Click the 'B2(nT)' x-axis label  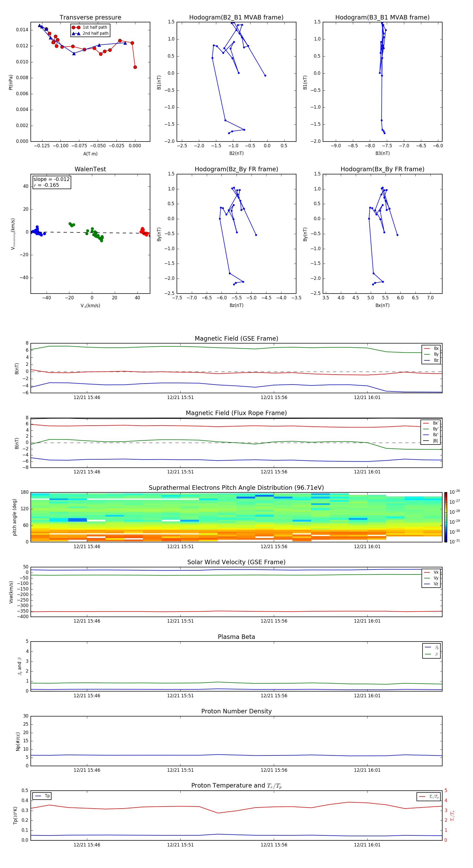point(236,153)
